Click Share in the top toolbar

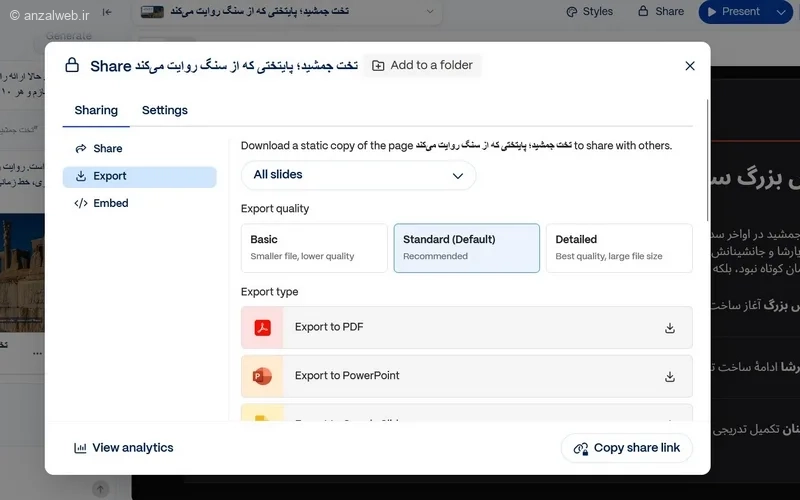(x=661, y=11)
